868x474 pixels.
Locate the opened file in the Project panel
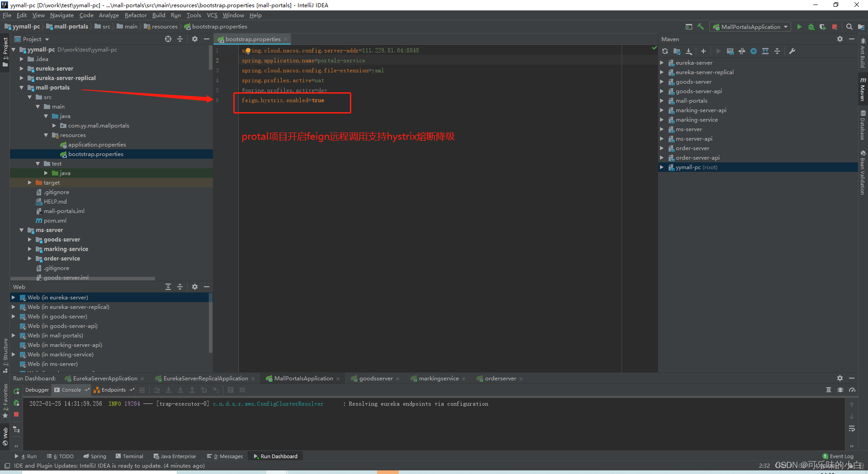click(x=168, y=39)
